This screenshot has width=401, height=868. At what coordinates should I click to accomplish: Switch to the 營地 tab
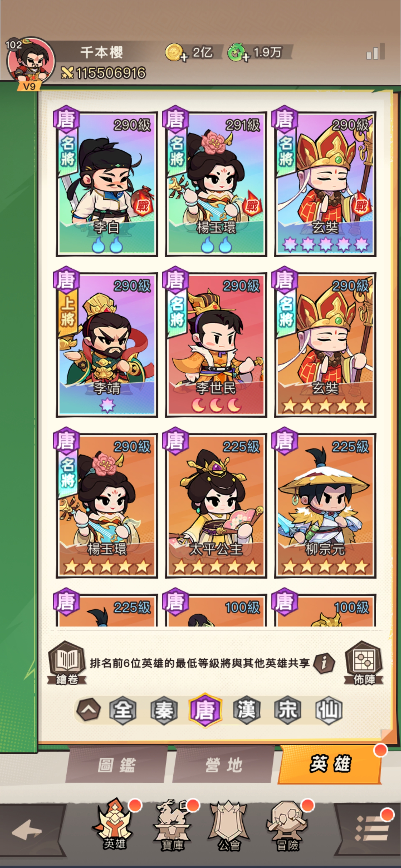224,765
